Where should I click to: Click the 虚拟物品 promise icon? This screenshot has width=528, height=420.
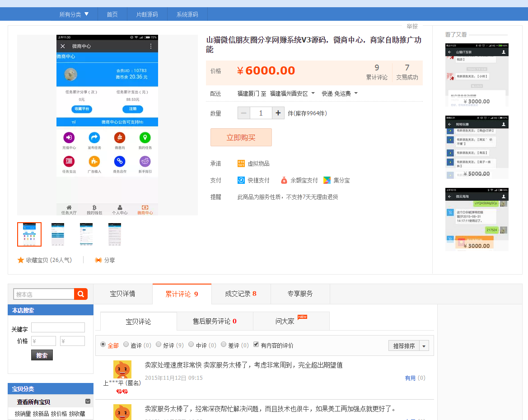241,163
